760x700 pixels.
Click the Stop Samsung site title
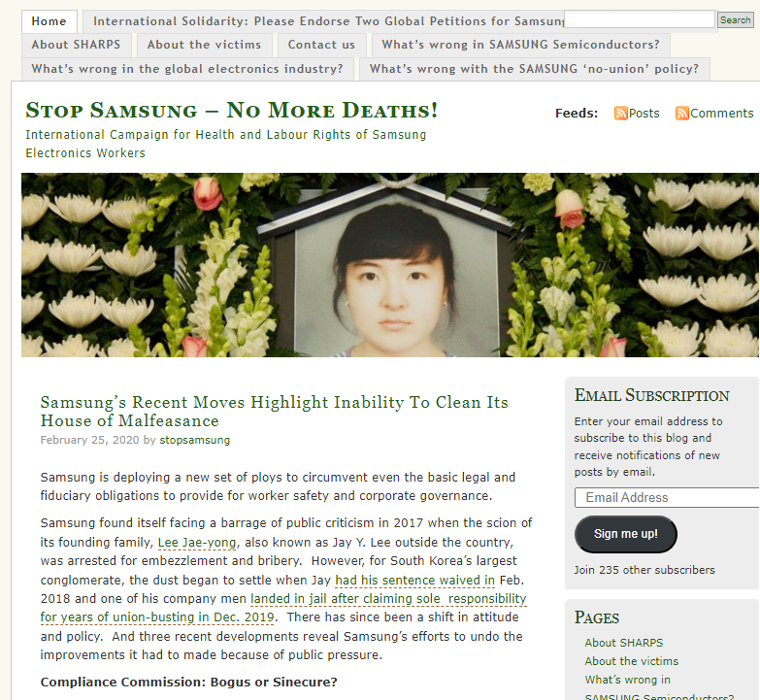232,110
